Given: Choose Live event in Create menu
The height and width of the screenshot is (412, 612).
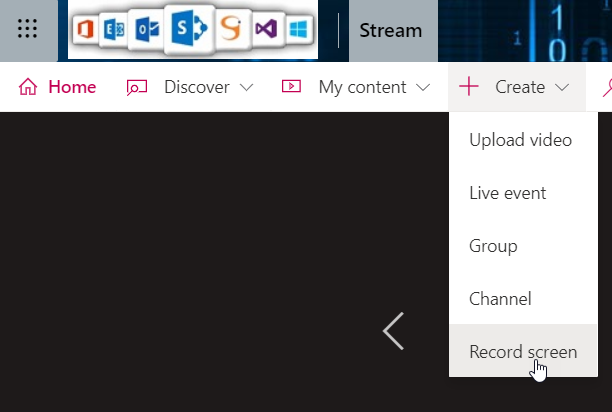Looking at the screenshot, I should pos(507,193).
